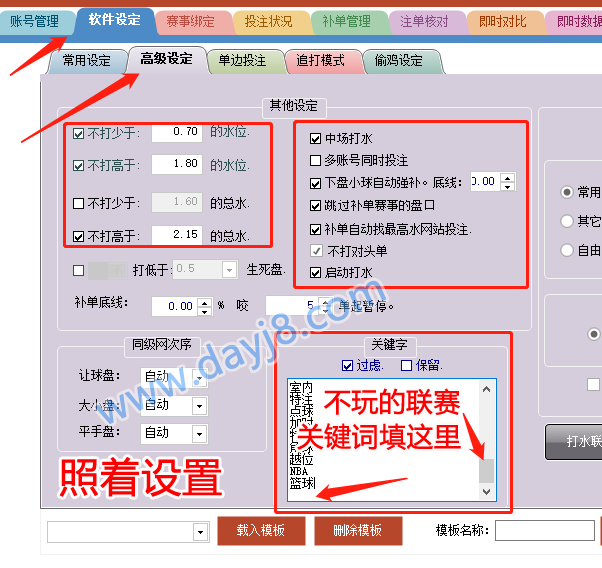
Task: Click down arrow on keyword list scrollbar
Action: pyautogui.click(x=486, y=492)
